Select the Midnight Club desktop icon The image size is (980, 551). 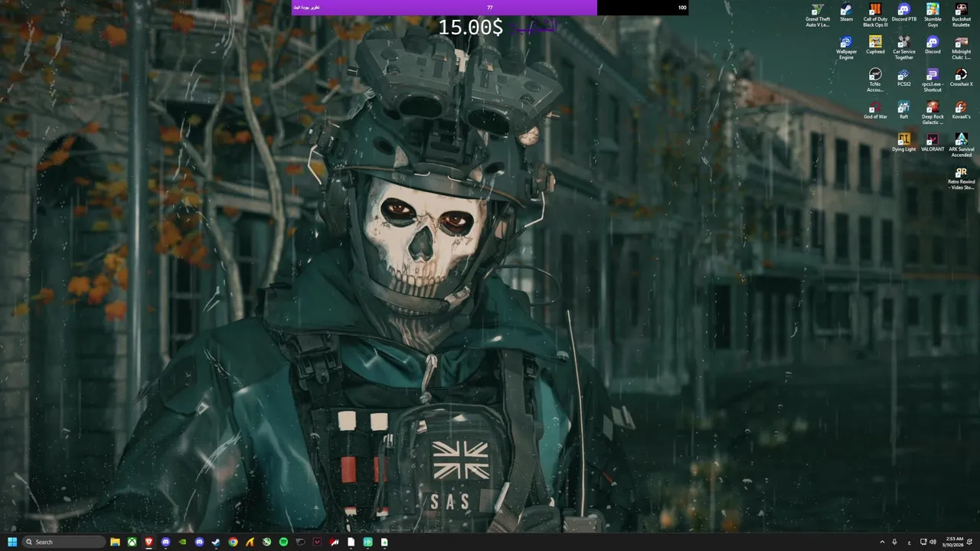[x=961, y=47]
